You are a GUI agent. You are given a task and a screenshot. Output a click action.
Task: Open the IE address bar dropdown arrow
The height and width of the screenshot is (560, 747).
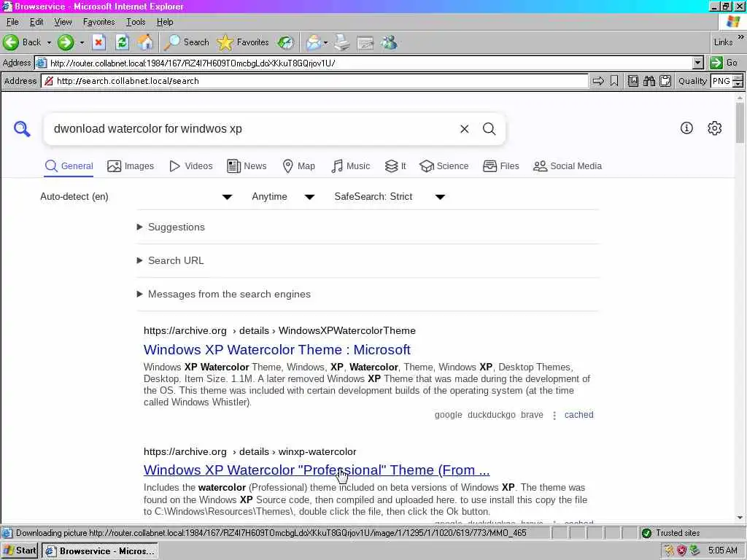coord(698,63)
